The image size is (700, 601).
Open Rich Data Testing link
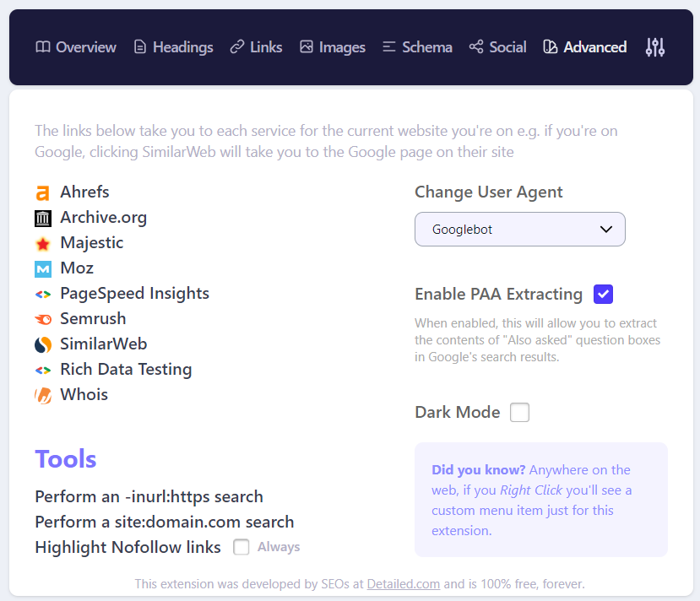click(x=126, y=370)
